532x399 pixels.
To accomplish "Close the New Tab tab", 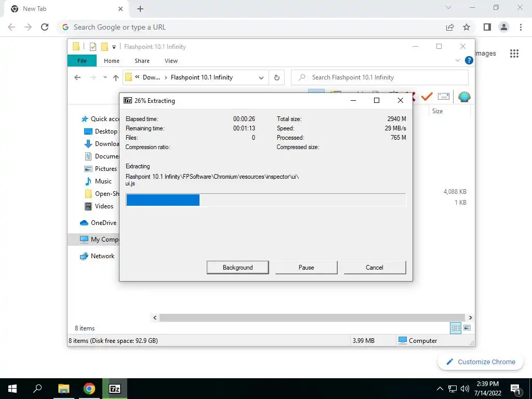I will 121,9.
